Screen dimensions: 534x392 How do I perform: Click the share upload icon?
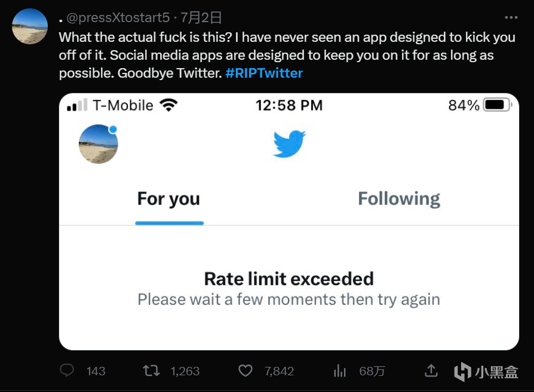point(431,370)
